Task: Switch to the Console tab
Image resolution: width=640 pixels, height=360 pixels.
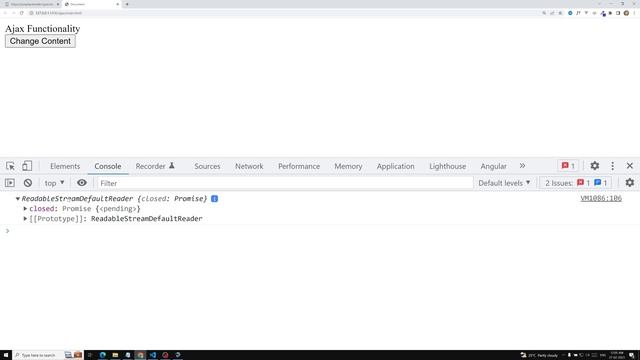Action: (108, 166)
